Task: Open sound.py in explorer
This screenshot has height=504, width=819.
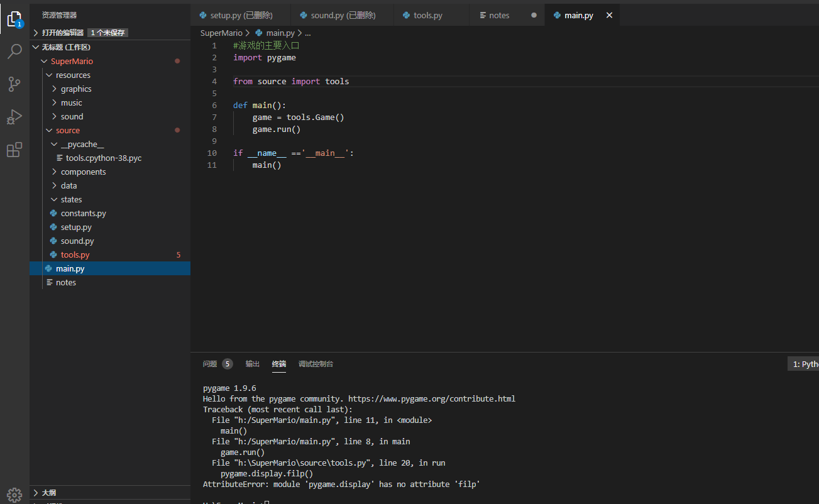Action: tap(110, 241)
